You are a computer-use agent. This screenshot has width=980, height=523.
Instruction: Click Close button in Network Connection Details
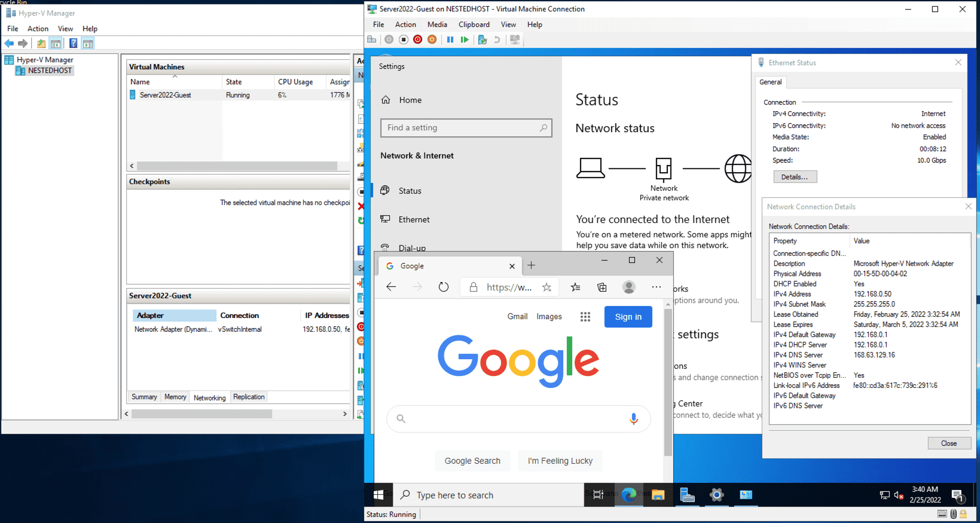pos(949,444)
